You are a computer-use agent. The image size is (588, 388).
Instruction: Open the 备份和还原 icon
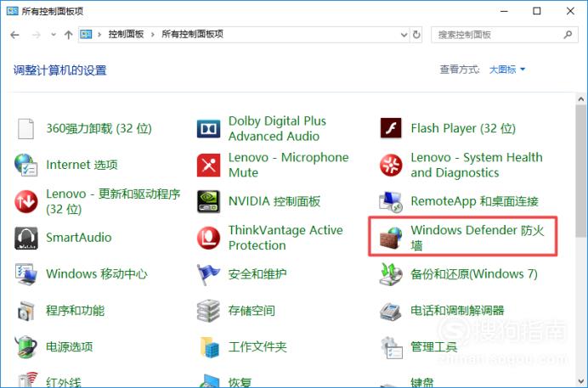(x=391, y=274)
